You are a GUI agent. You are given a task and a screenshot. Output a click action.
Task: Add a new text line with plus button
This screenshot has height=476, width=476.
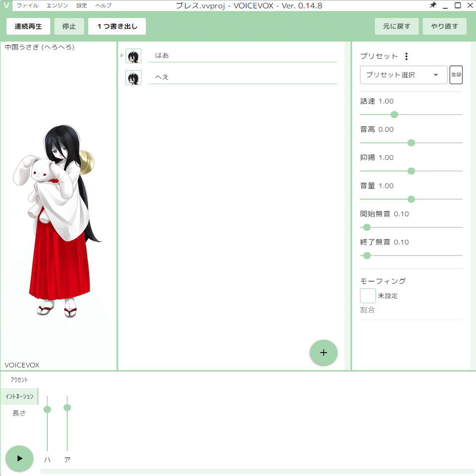tap(323, 353)
